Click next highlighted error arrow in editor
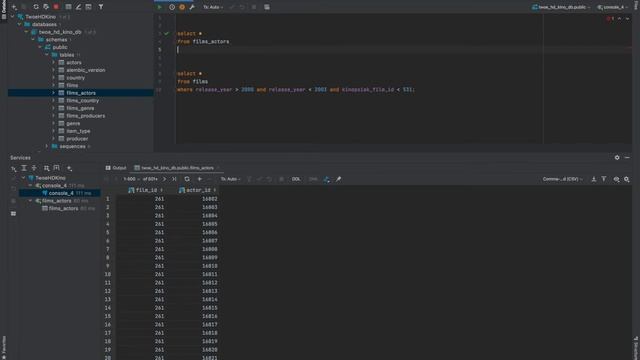 tap(628, 19)
